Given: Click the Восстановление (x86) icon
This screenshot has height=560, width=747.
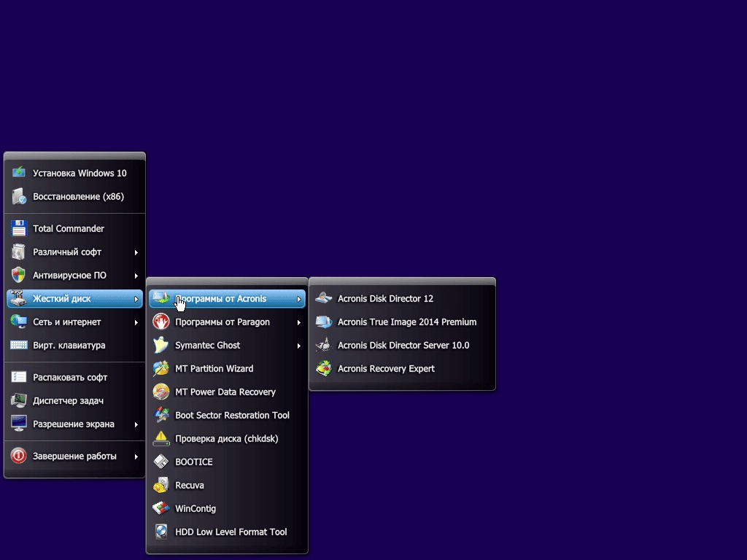Looking at the screenshot, I should (18, 195).
